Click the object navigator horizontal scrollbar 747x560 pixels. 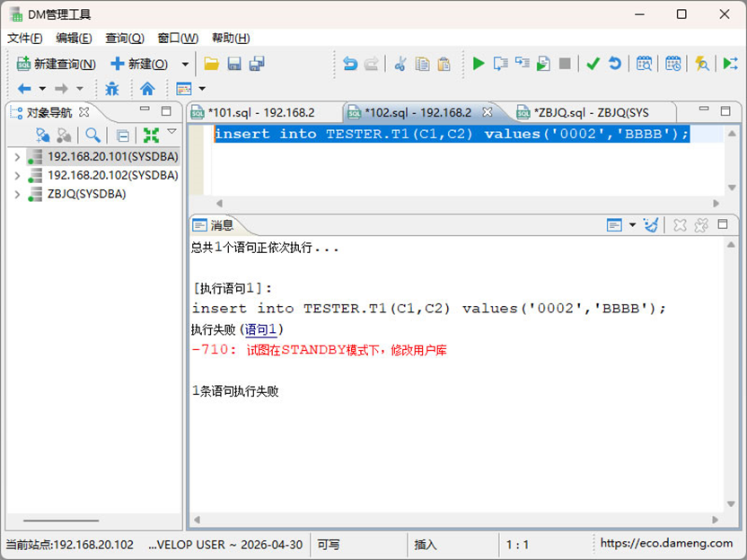61,521
